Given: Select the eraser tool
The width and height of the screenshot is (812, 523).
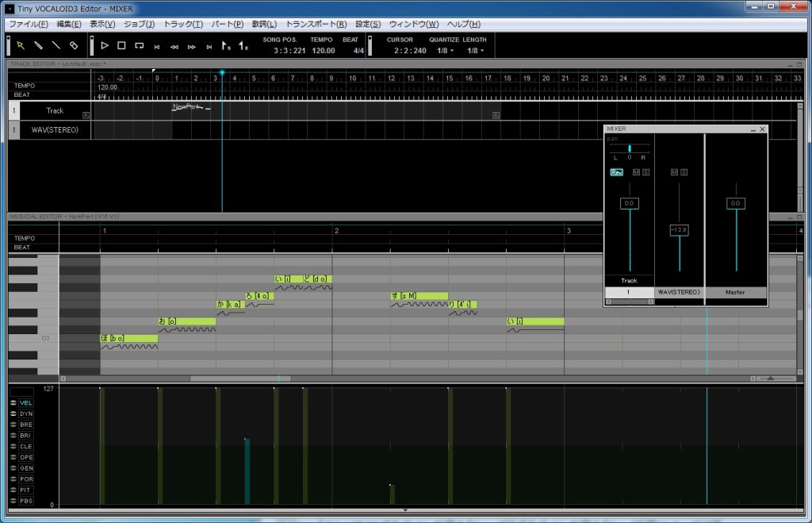Looking at the screenshot, I should [74, 46].
